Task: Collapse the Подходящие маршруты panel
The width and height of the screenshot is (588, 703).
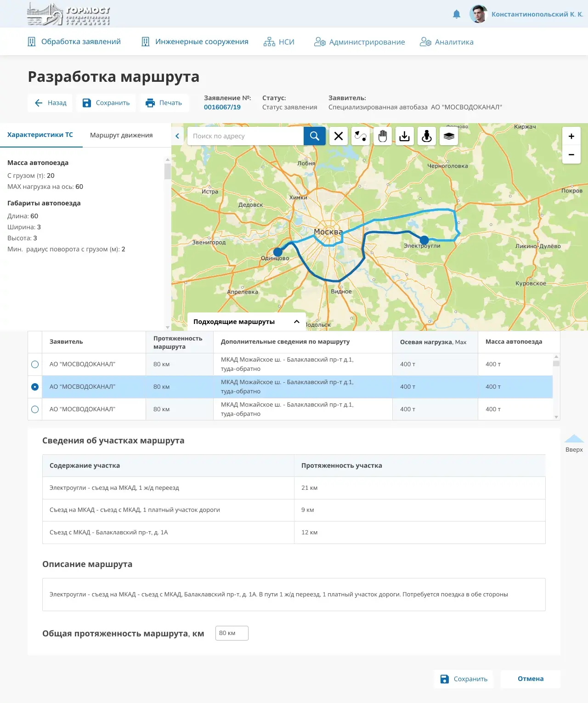Action: 297,322
